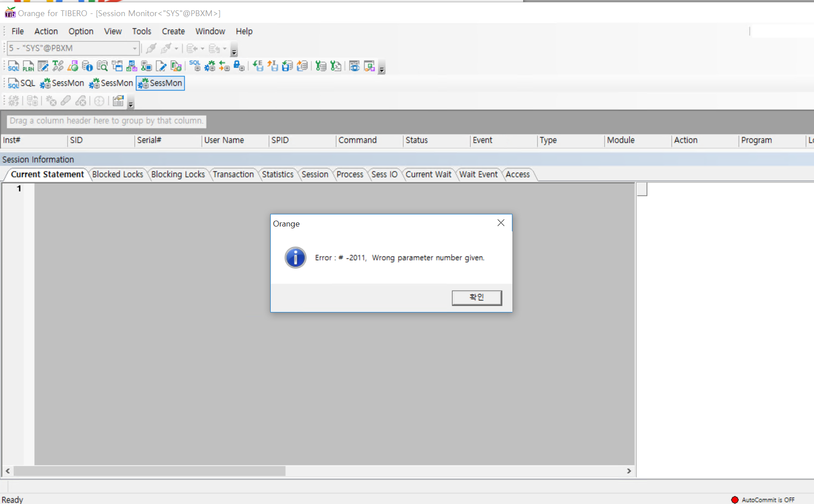
Task: Expand the lower toolbar options chevron
Action: [130, 104]
